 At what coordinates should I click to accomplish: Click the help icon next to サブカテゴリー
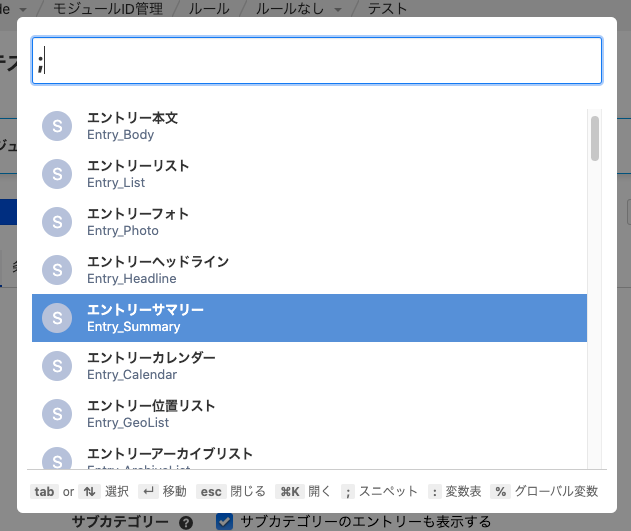pyautogui.click(x=185, y=522)
